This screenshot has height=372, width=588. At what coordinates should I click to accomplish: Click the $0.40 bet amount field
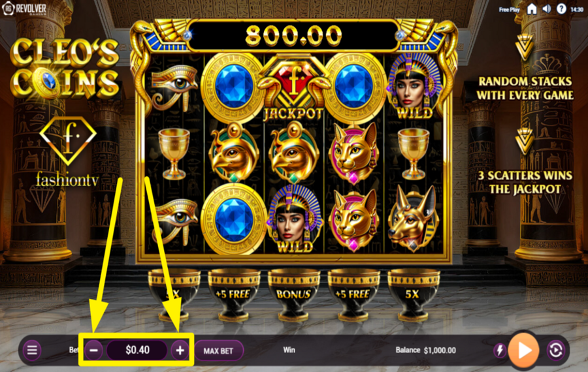coord(137,350)
